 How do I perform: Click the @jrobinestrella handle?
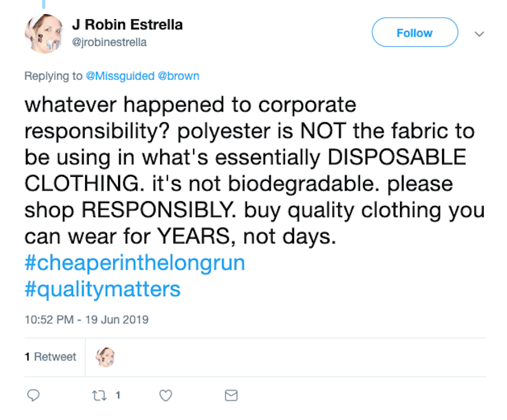point(109,43)
